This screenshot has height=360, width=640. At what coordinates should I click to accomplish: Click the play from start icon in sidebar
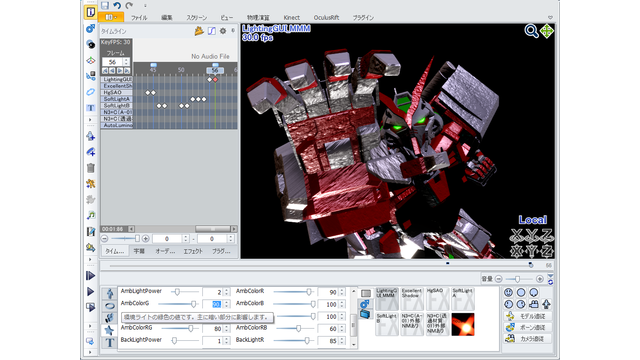coord(91,276)
